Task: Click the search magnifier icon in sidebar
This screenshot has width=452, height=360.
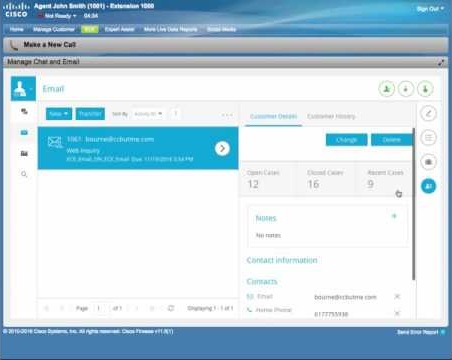Action: click(x=24, y=174)
